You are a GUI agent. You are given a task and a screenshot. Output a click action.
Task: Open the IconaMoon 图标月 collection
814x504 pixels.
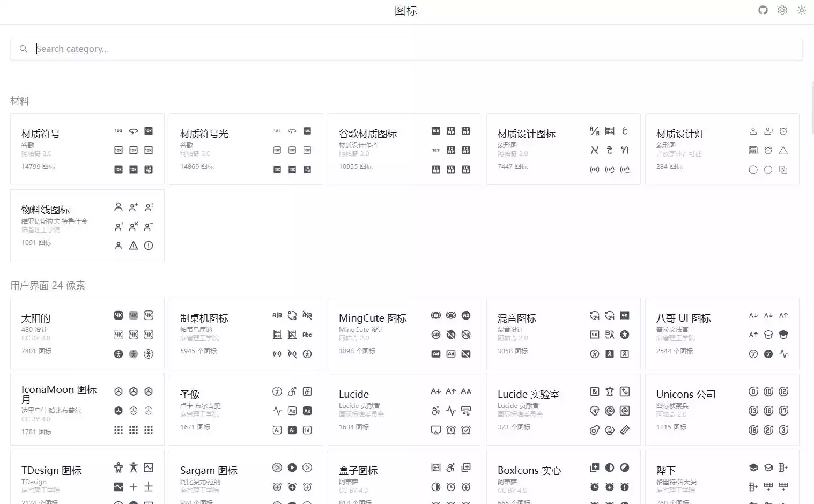tap(87, 410)
